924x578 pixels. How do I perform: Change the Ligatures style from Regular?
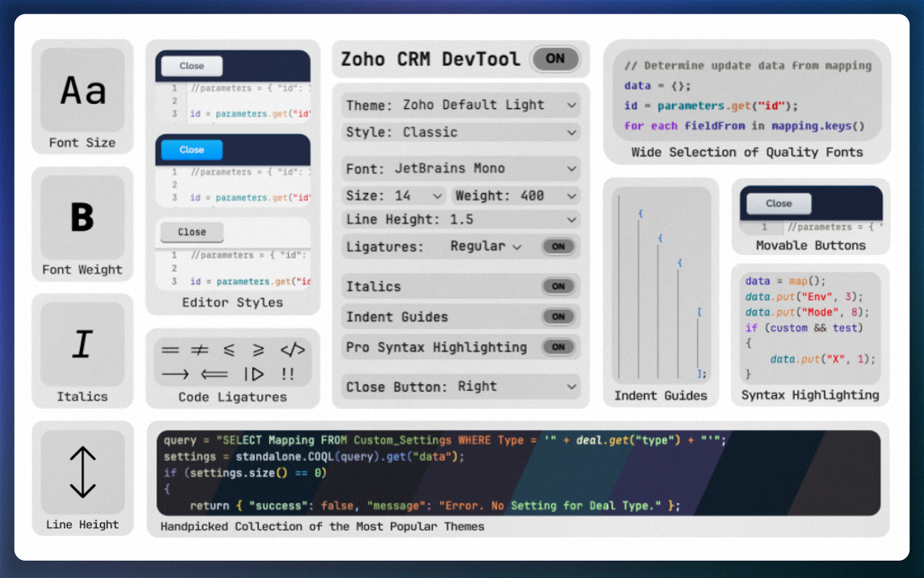(x=485, y=246)
